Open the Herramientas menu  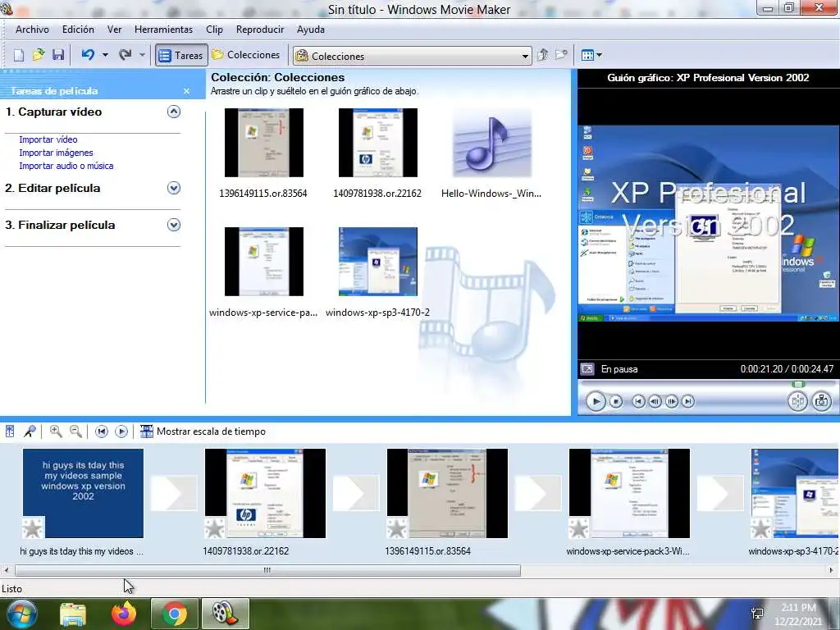click(163, 30)
